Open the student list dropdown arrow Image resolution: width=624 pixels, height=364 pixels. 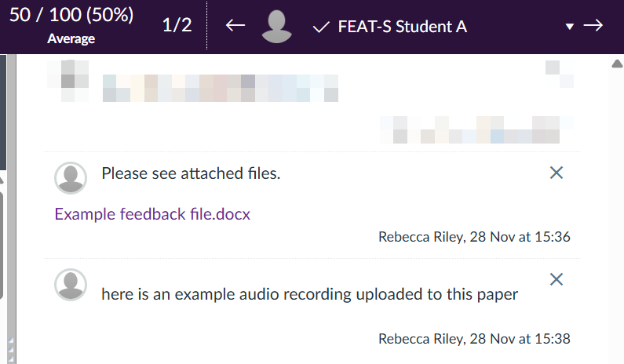pos(570,27)
